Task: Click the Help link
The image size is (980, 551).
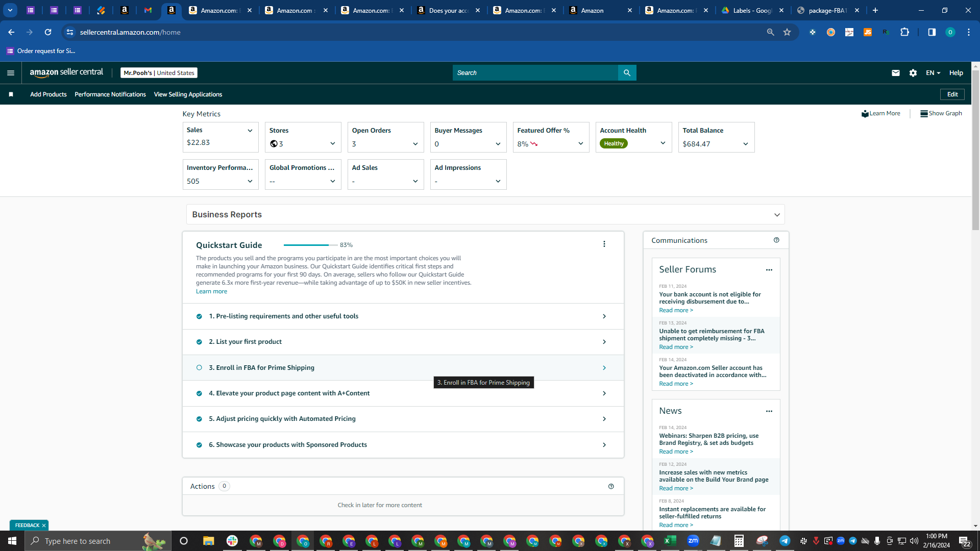Action: 956,73
